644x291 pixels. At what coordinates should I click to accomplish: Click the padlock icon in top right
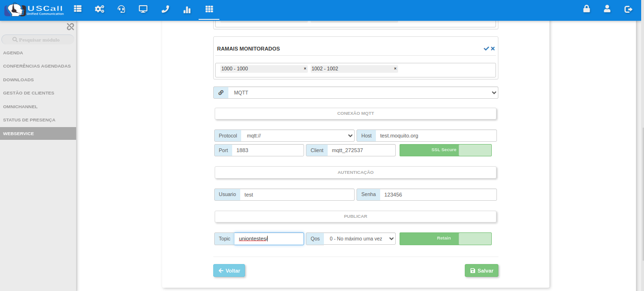pyautogui.click(x=586, y=9)
